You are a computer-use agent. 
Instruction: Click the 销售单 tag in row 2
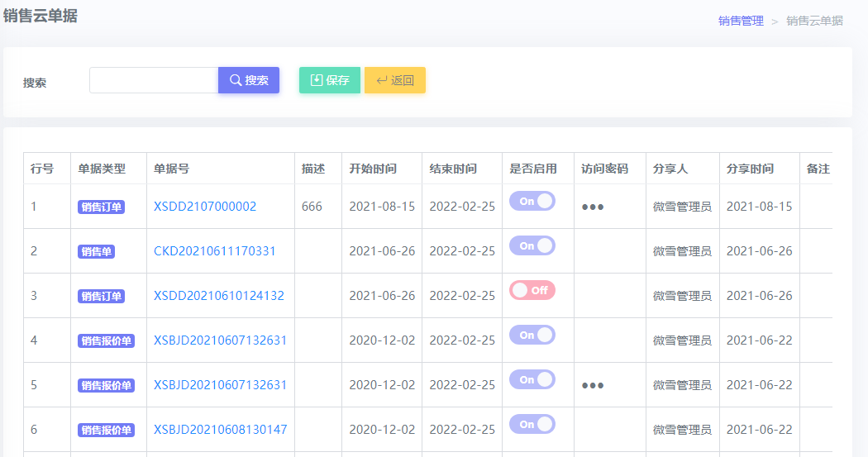coord(97,252)
